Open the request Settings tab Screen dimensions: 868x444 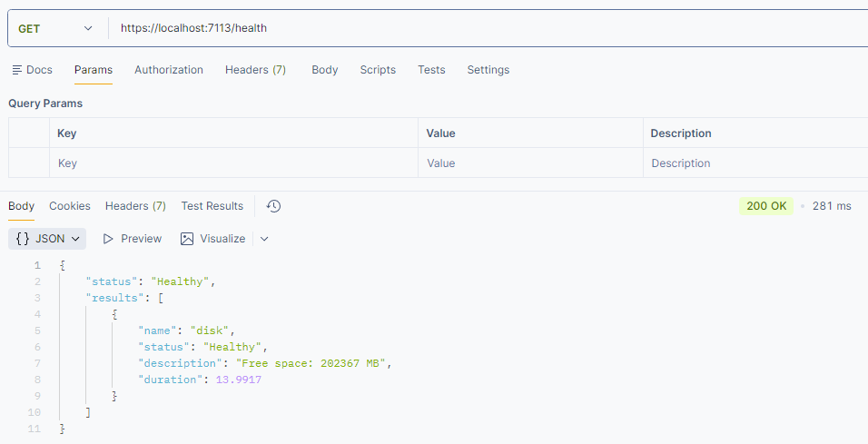[488, 70]
